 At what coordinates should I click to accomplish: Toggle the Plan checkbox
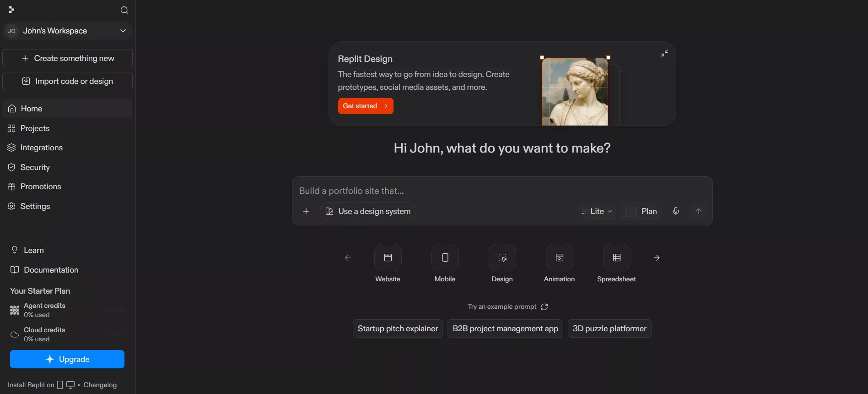point(631,211)
